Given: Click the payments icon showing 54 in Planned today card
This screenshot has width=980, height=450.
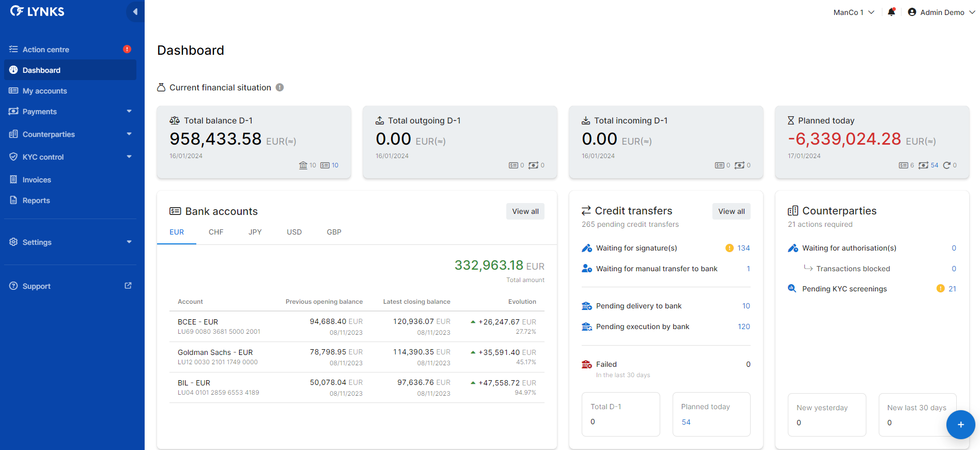Looking at the screenshot, I should (923, 165).
